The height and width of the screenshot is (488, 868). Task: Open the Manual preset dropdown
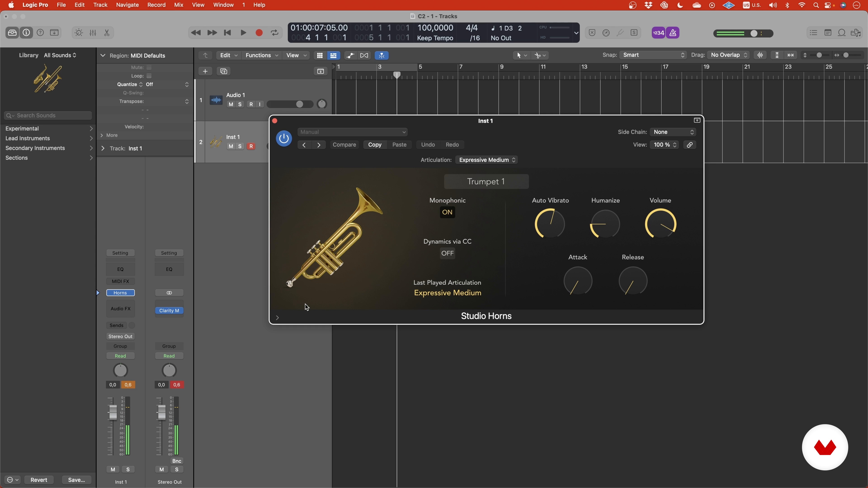[353, 132]
